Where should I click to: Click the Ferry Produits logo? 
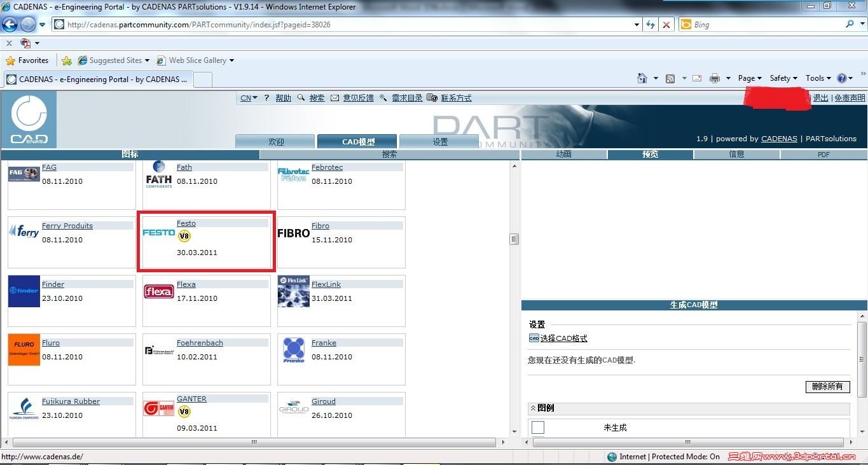[24, 232]
